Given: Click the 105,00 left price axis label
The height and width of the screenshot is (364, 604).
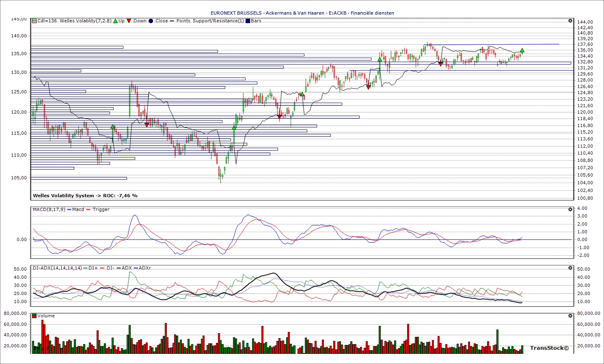Looking at the screenshot, I should coord(19,177).
